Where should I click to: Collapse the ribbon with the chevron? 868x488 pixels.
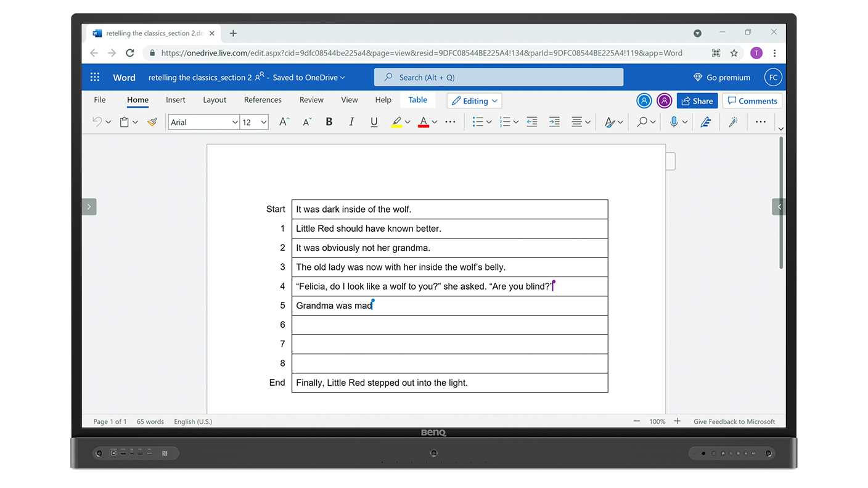coord(780,128)
